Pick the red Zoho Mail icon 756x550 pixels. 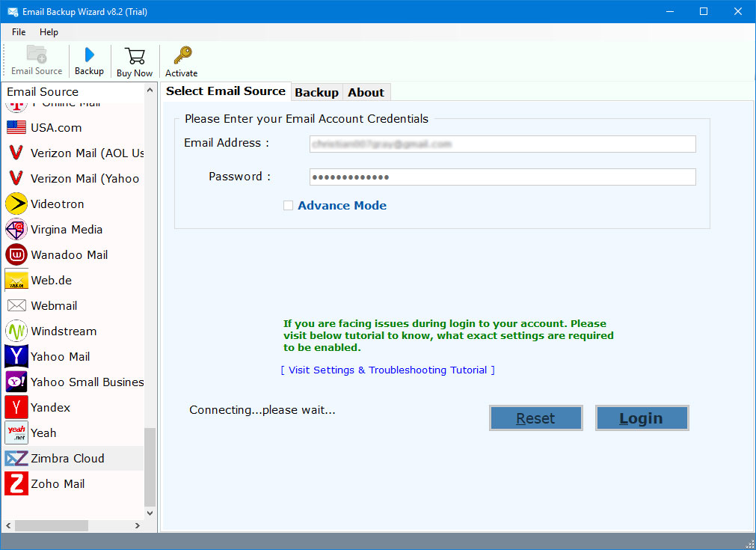click(x=16, y=484)
